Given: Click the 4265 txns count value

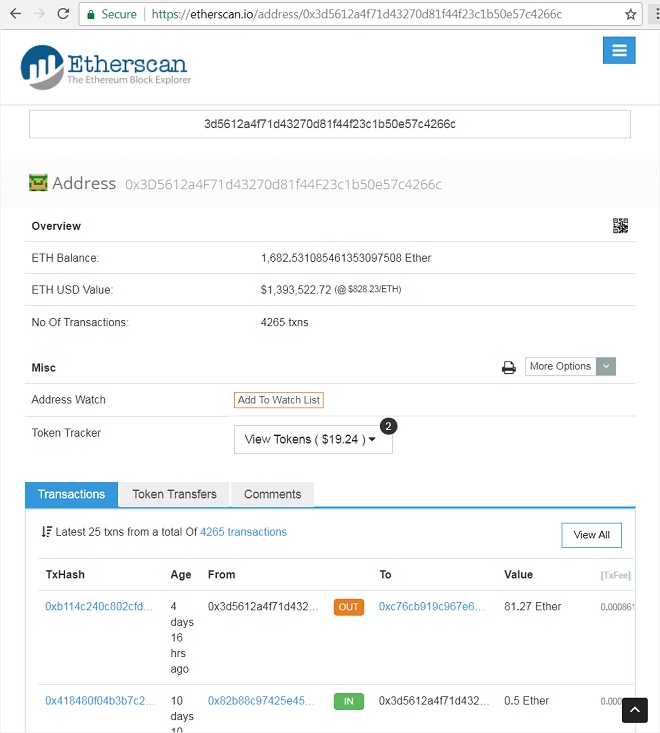Looking at the screenshot, I should [285, 323].
